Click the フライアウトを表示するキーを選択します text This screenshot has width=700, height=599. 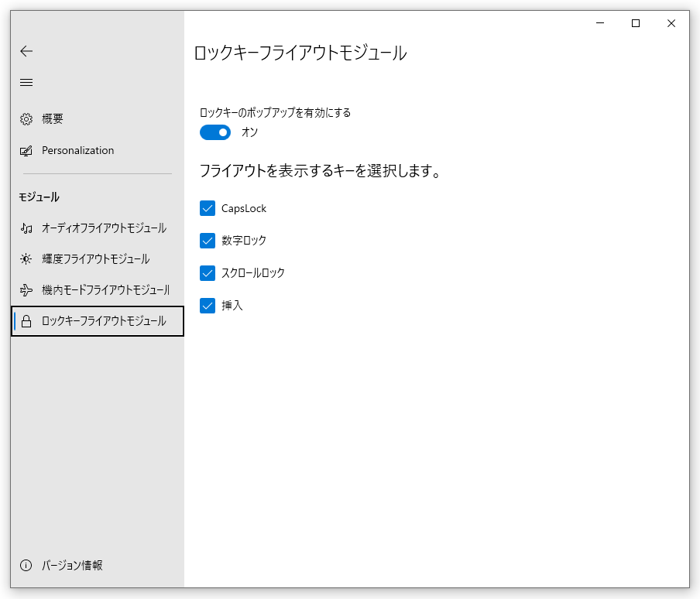(320, 171)
